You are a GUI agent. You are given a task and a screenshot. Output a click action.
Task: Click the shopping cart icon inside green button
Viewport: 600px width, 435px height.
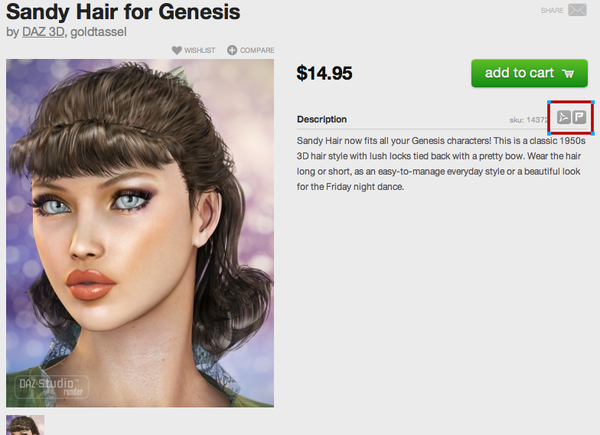click(568, 73)
